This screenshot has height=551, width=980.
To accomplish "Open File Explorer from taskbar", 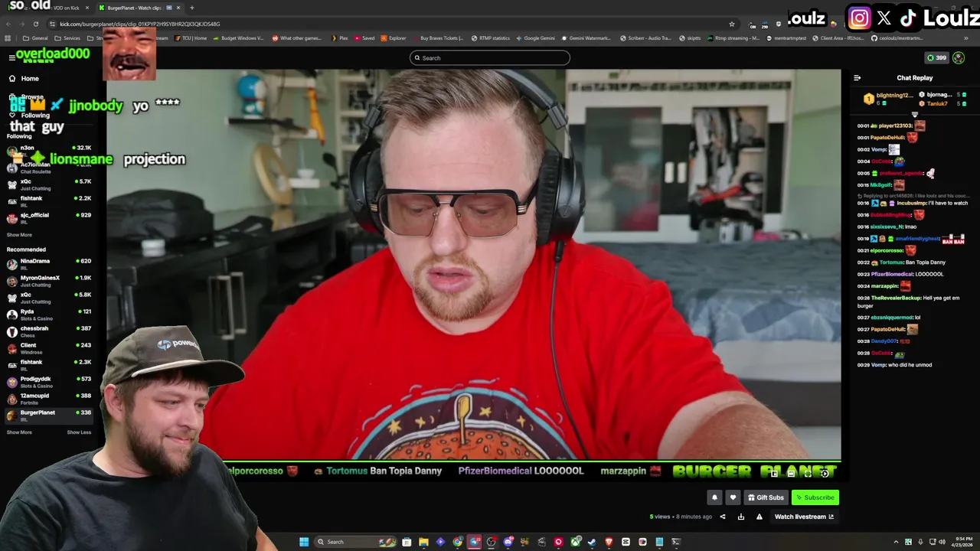I will pos(423,542).
